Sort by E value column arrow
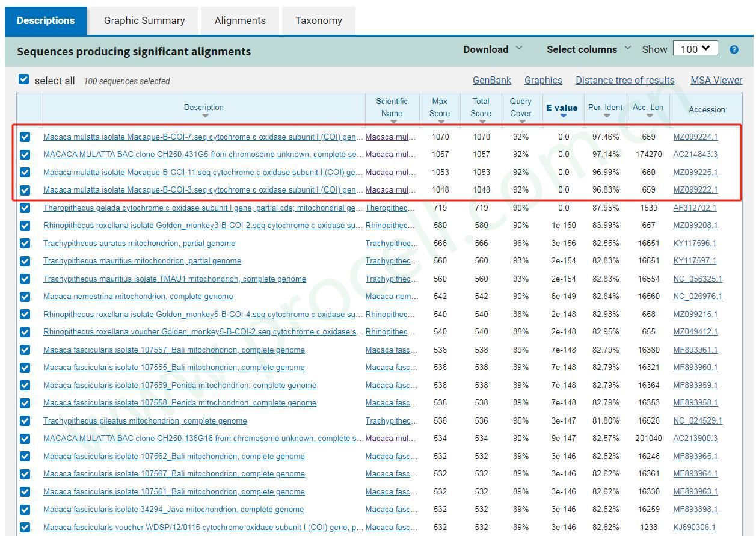 (562, 116)
